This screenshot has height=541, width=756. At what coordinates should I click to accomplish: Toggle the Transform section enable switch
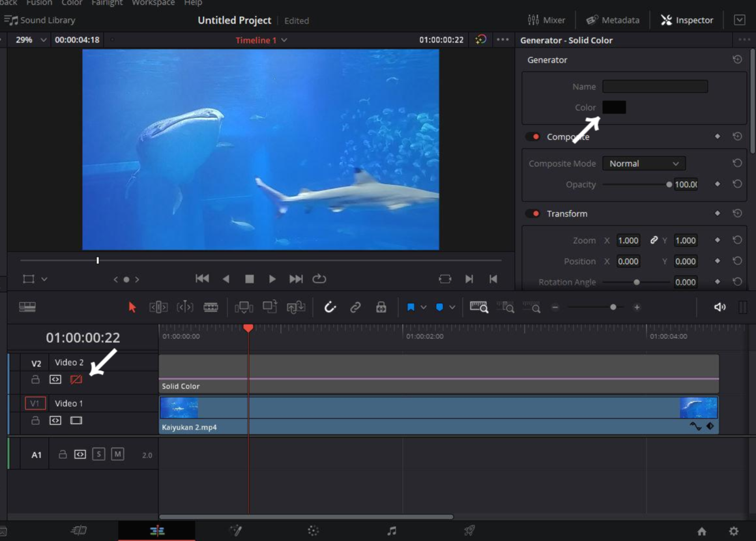pyautogui.click(x=533, y=214)
